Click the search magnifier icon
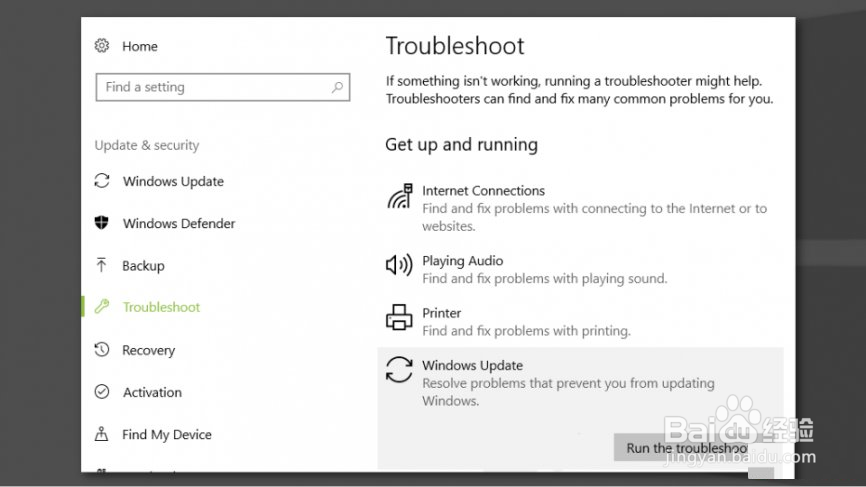Screen dimensions: 866x487 coord(338,88)
